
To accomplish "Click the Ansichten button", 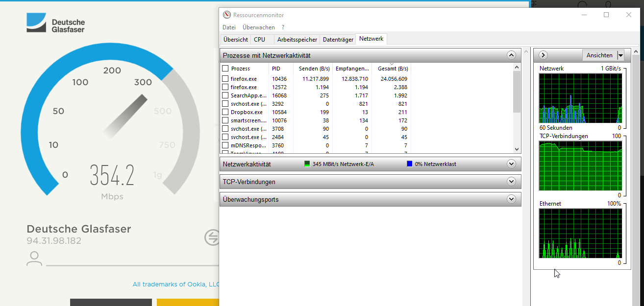I will [599, 55].
